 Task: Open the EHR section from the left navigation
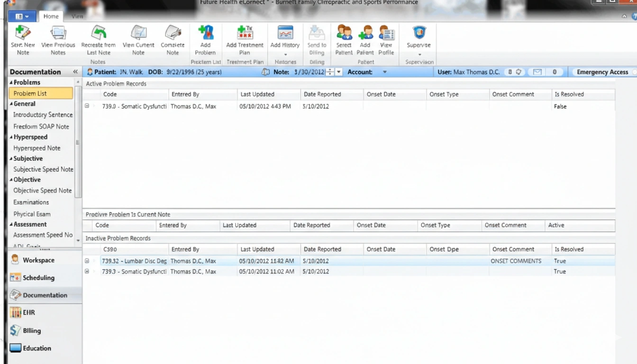(x=26, y=312)
